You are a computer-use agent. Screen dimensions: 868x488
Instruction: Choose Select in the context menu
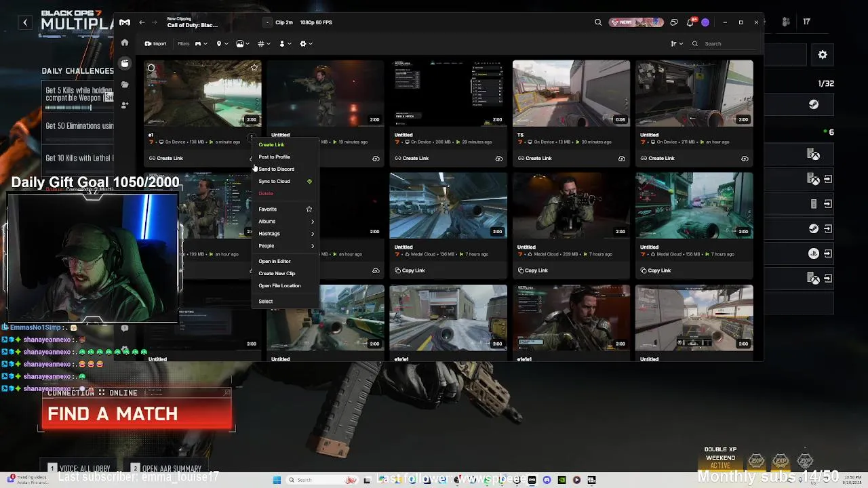[285, 301]
